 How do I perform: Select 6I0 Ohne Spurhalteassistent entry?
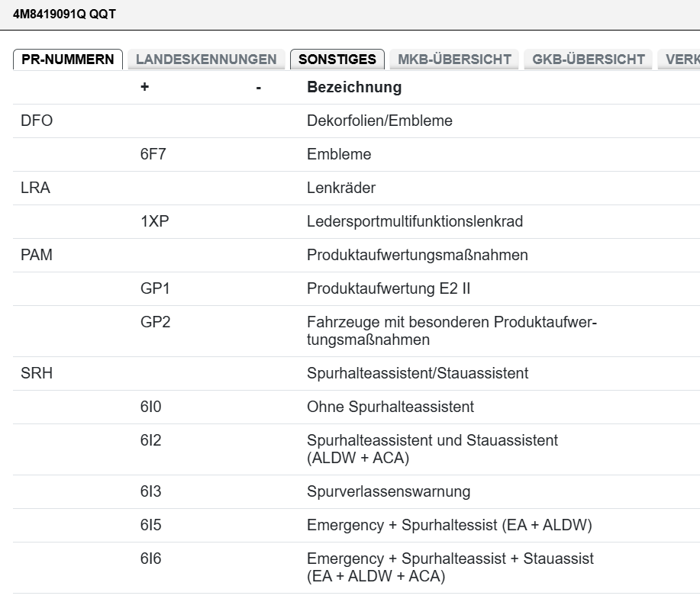click(390, 407)
